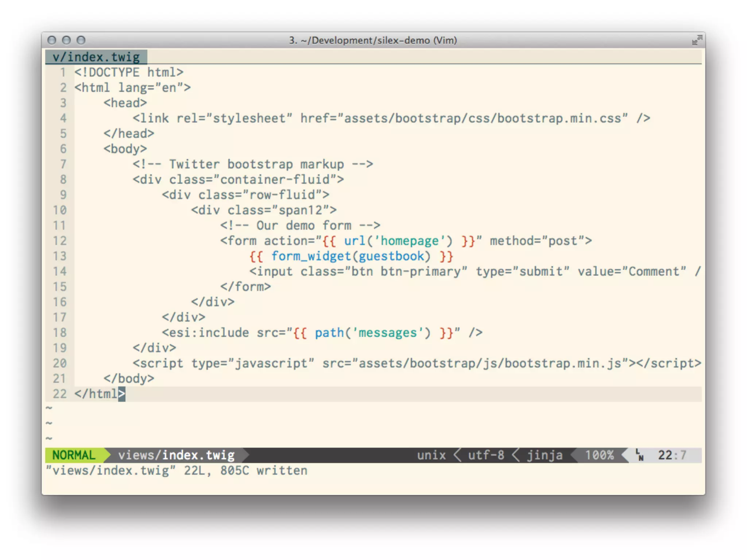The height and width of the screenshot is (560, 747).
Task: Click the red close window button
Action: [x=52, y=40]
